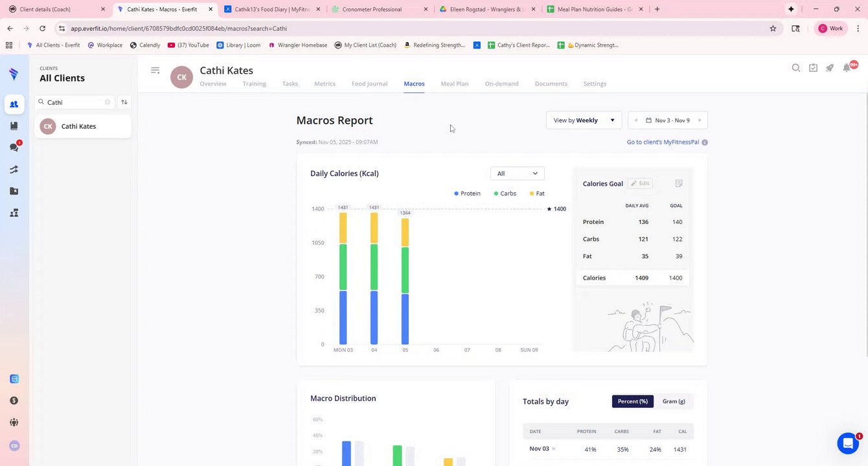Click Go to client's MyFitnessPal link

pos(663,142)
